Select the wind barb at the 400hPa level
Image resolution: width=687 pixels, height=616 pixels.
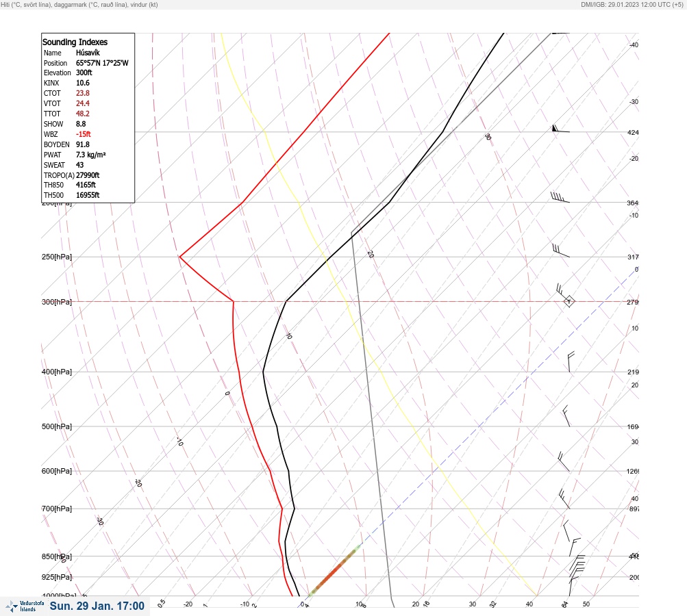tap(571, 361)
